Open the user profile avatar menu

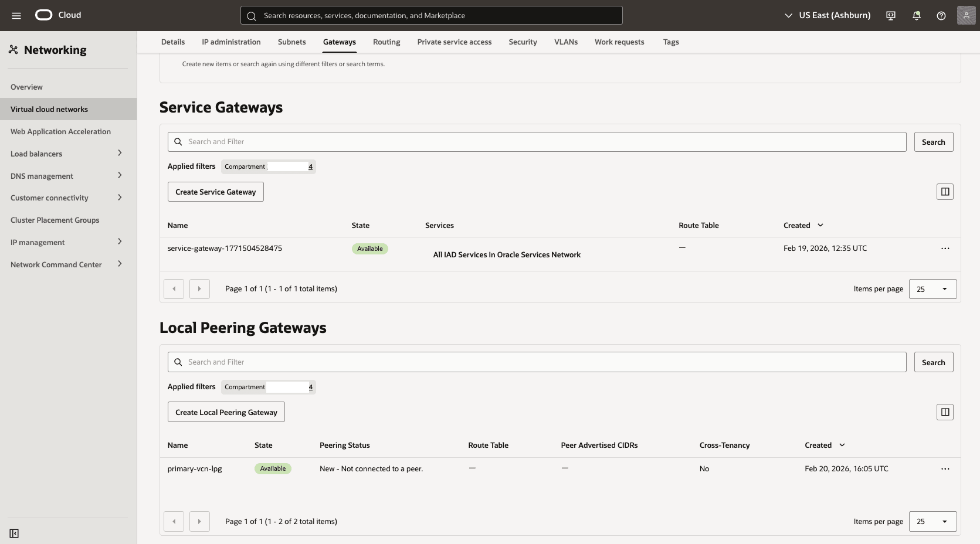tap(965, 15)
